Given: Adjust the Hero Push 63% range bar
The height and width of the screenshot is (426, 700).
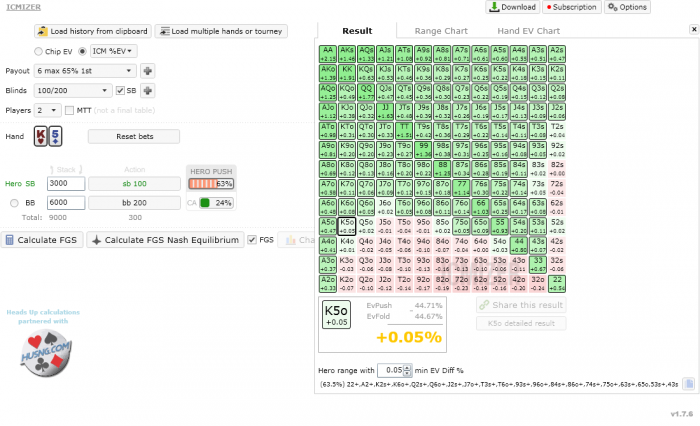Looking at the screenshot, I should click(211, 184).
